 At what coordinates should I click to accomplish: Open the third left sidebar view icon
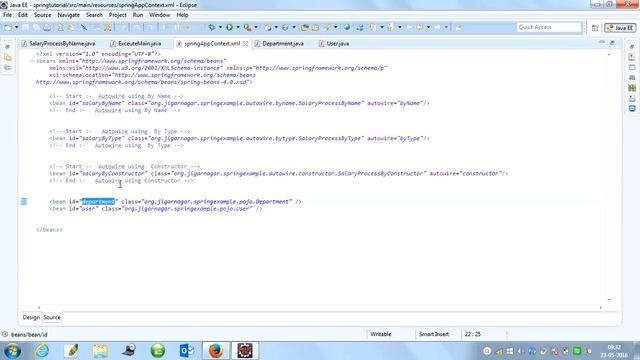(x=8, y=68)
